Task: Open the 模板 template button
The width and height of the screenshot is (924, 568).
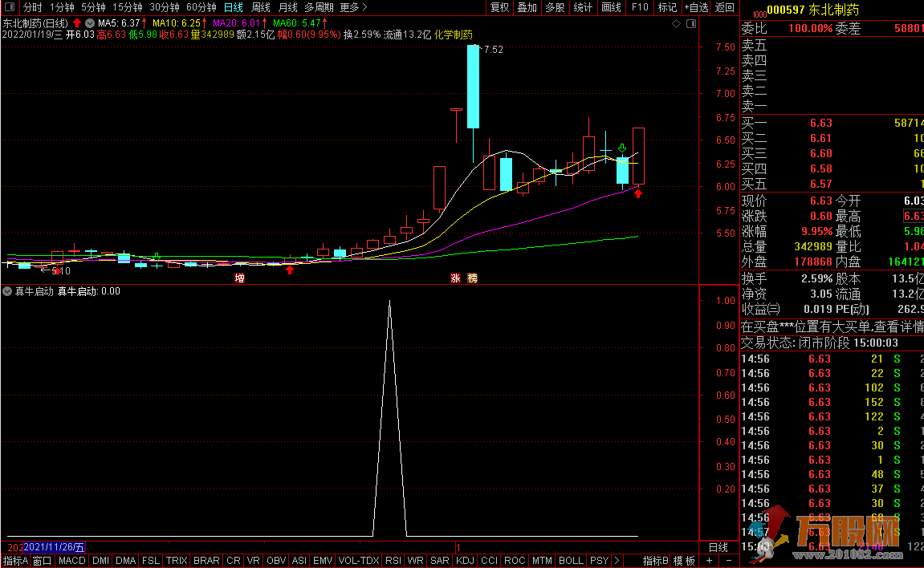Action: pyautogui.click(x=684, y=561)
